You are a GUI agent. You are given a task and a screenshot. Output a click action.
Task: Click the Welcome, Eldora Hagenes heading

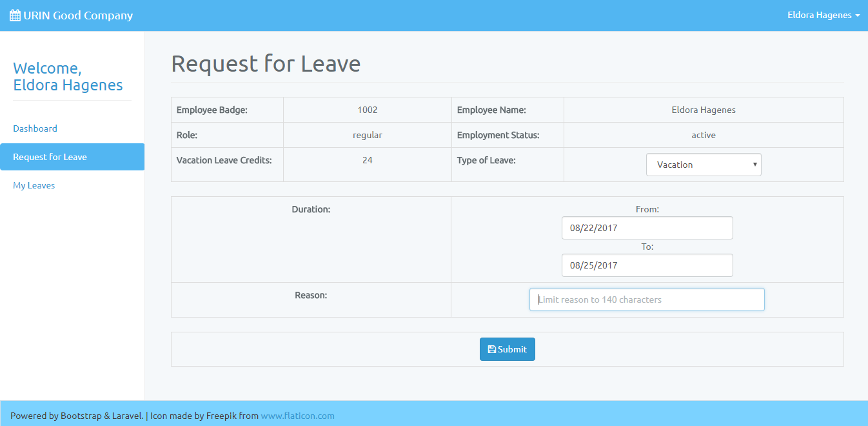[x=68, y=77]
